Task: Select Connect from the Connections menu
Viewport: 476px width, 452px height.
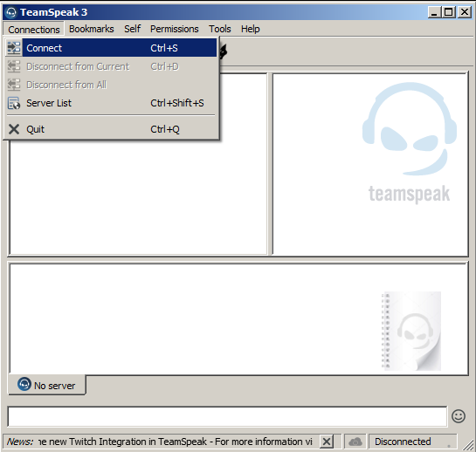Action: point(111,48)
